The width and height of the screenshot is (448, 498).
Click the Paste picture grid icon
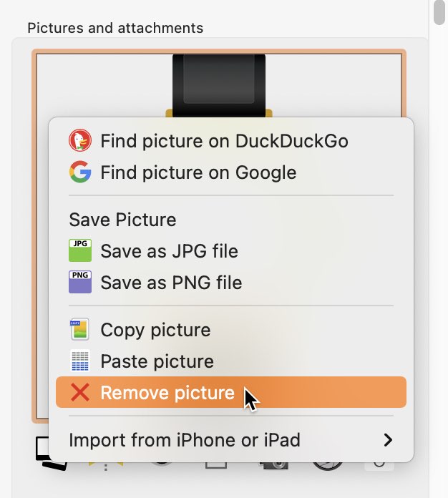(79, 361)
